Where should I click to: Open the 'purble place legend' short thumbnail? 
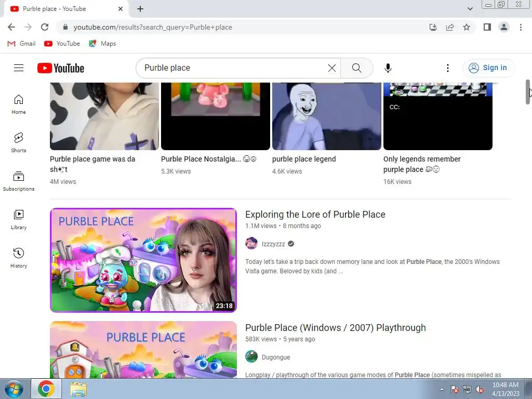327,116
